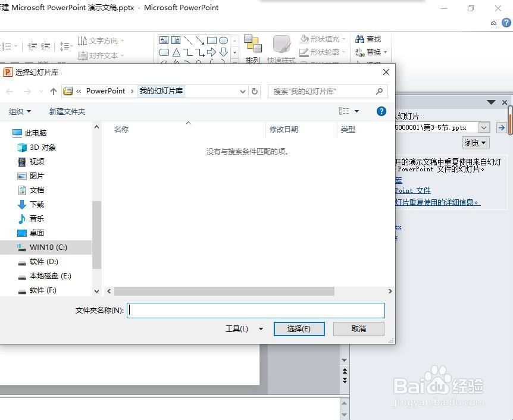Image resolution: width=513 pixels, height=420 pixels.
Task: Click navigation tree vertical scrollbar
Action: click(x=96, y=234)
